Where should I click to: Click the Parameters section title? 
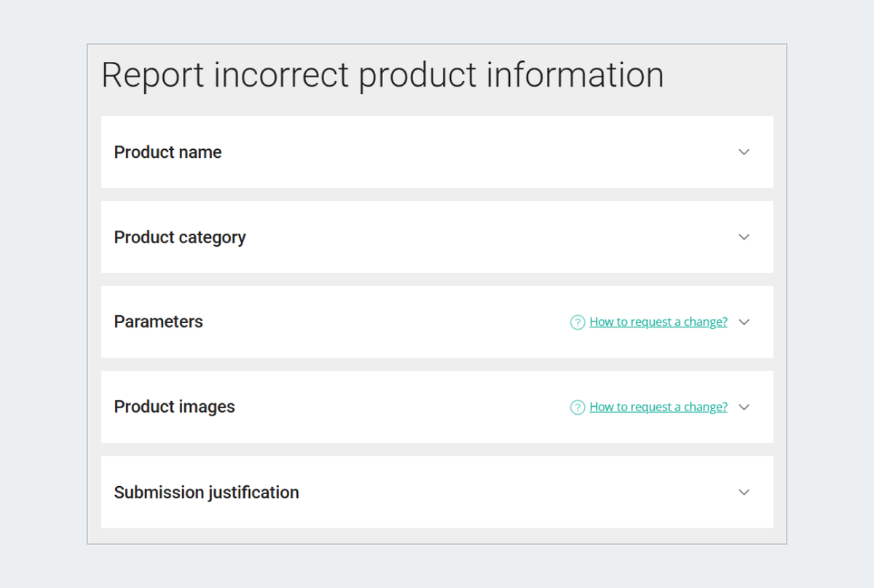158,322
